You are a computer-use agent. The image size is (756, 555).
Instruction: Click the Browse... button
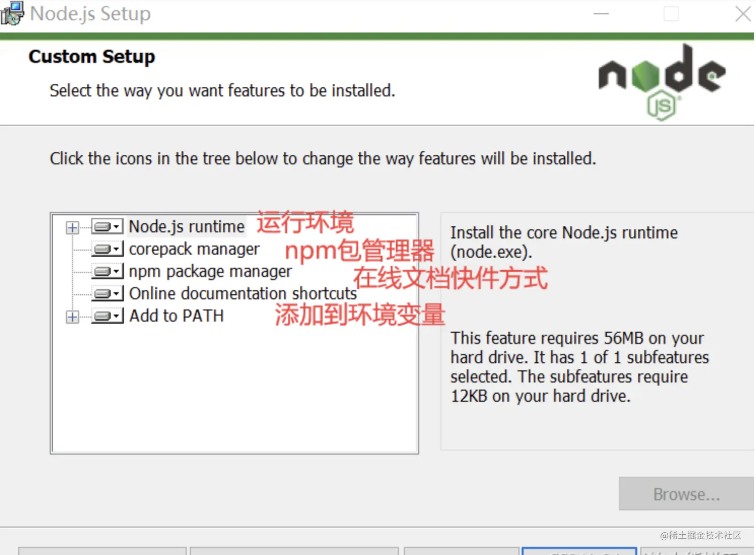686,494
